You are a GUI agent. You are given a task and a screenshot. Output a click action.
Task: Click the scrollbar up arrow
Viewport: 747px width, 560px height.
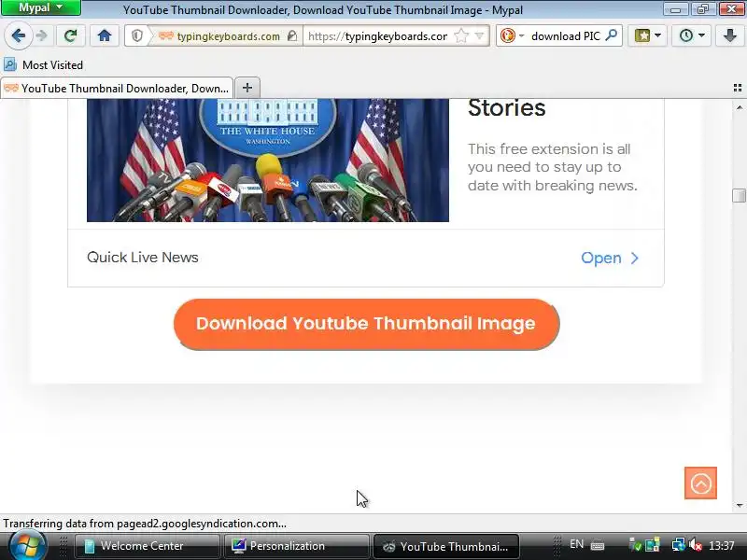pyautogui.click(x=740, y=107)
